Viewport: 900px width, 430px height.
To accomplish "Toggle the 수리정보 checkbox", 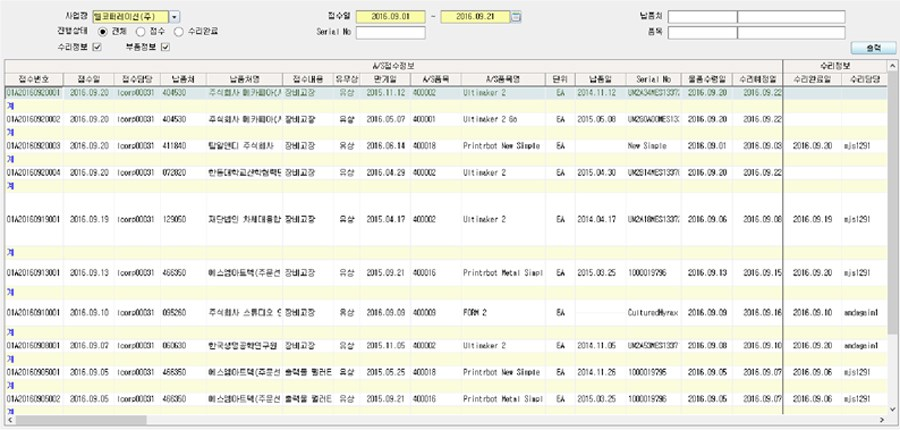I will point(97,47).
